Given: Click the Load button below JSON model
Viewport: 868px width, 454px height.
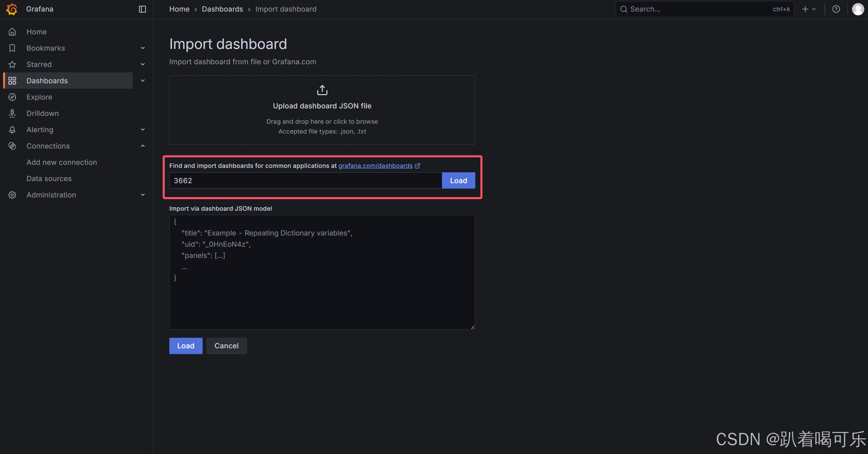Looking at the screenshot, I should point(186,346).
